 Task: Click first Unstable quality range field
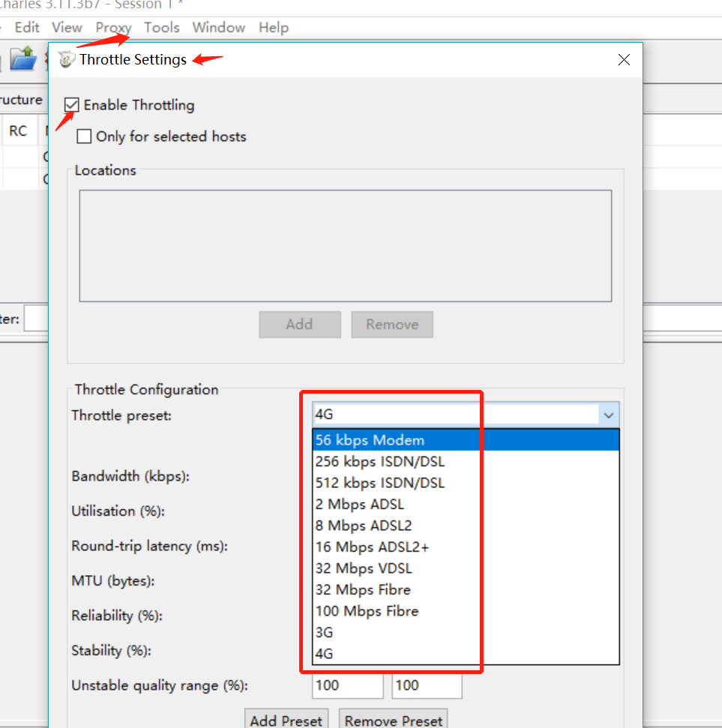coord(347,685)
